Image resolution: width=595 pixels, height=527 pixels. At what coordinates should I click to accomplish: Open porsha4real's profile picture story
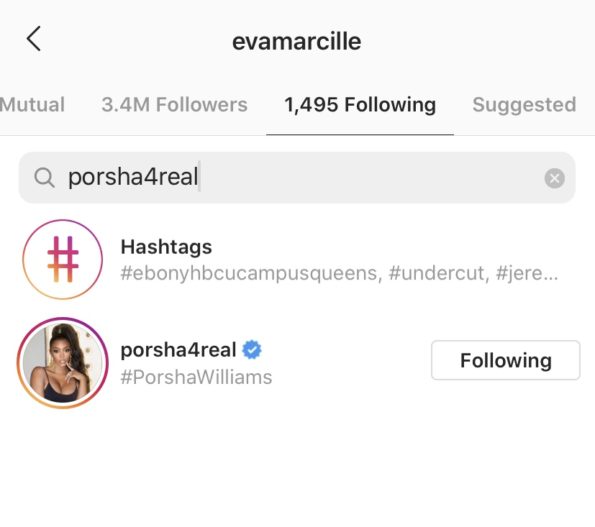click(63, 363)
